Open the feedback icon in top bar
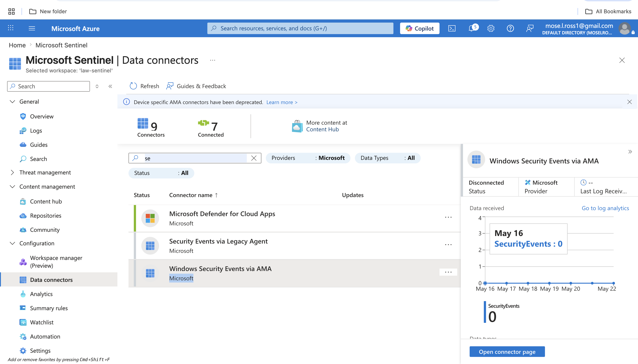The image size is (638, 364). [530, 28]
